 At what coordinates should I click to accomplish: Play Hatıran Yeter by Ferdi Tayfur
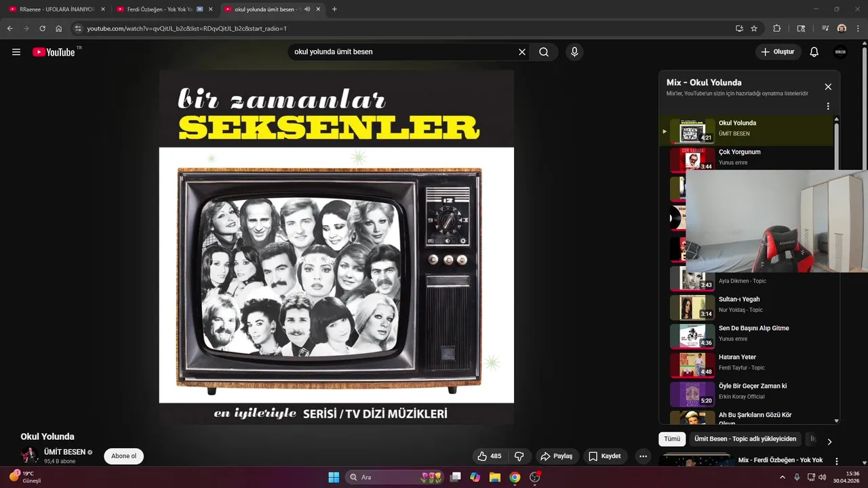(747, 365)
